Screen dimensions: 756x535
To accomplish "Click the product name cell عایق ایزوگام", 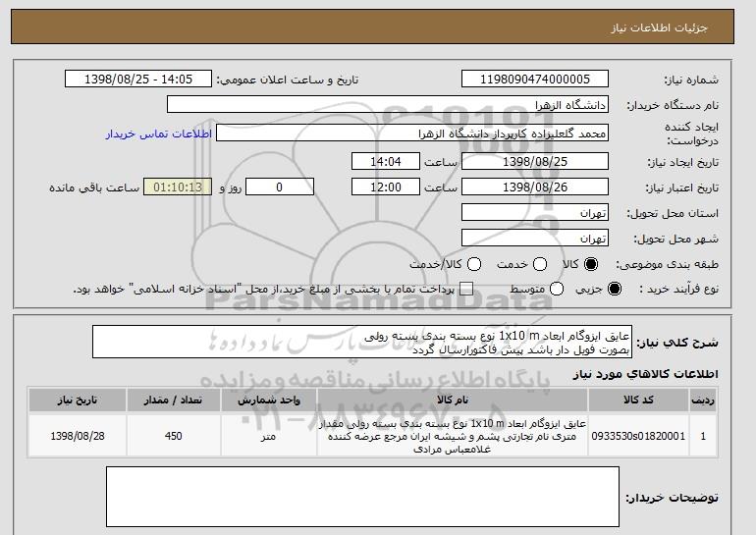I will click(453, 436).
